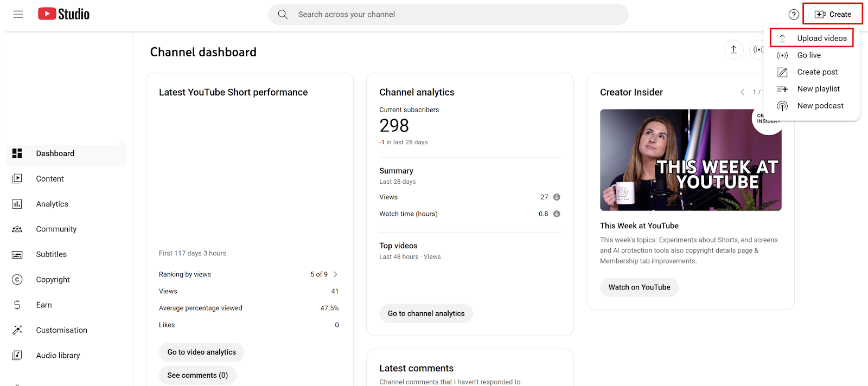Click the Community people icon

pyautogui.click(x=17, y=229)
